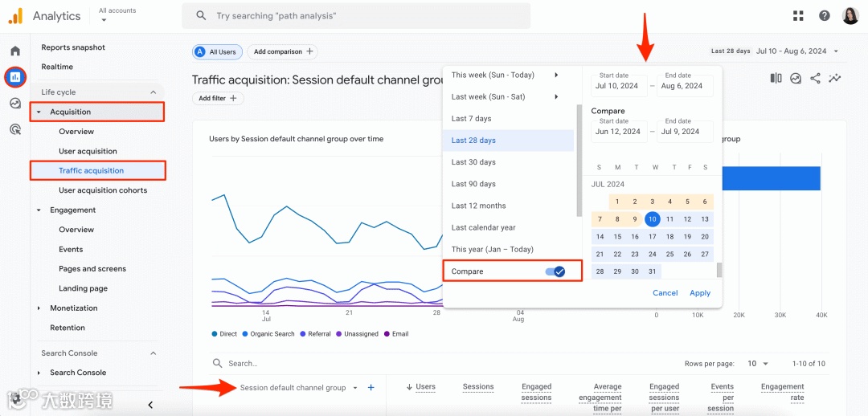The height and width of the screenshot is (416, 868).
Task: Select This year (Jan – Today) preset
Action: coord(508,250)
